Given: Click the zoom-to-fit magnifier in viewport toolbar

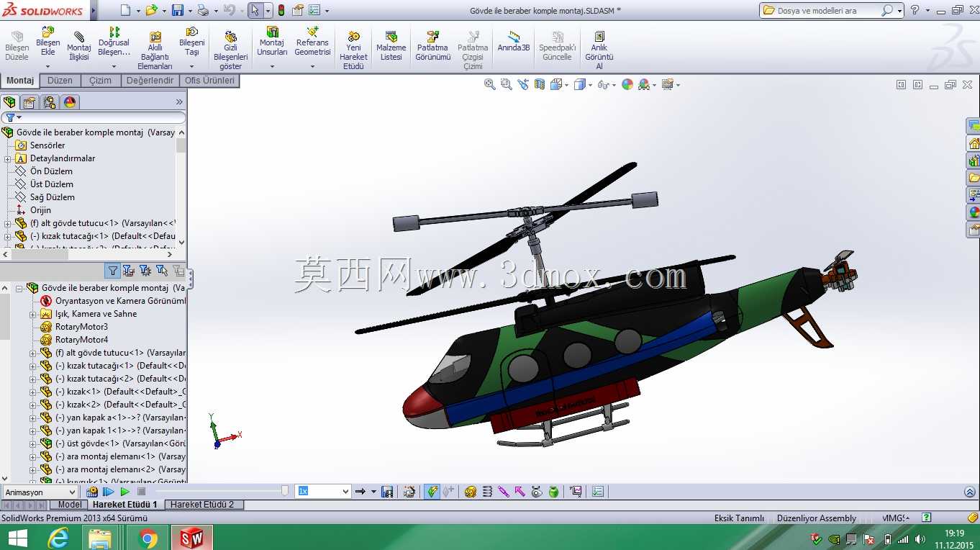Looking at the screenshot, I should 490,84.
